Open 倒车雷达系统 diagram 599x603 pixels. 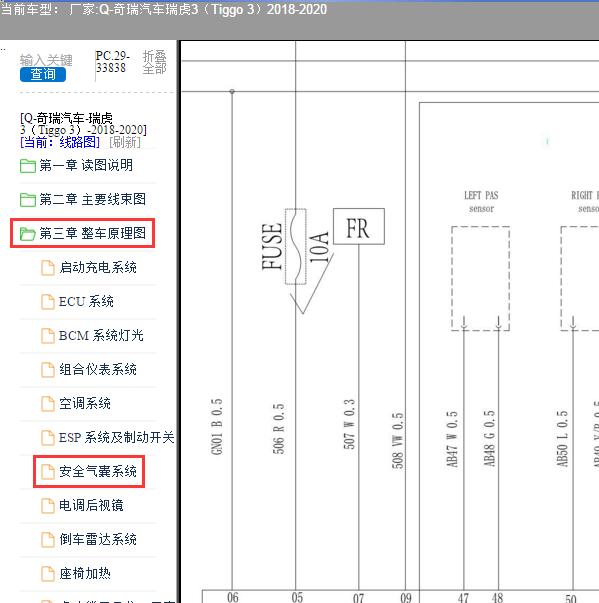98,539
